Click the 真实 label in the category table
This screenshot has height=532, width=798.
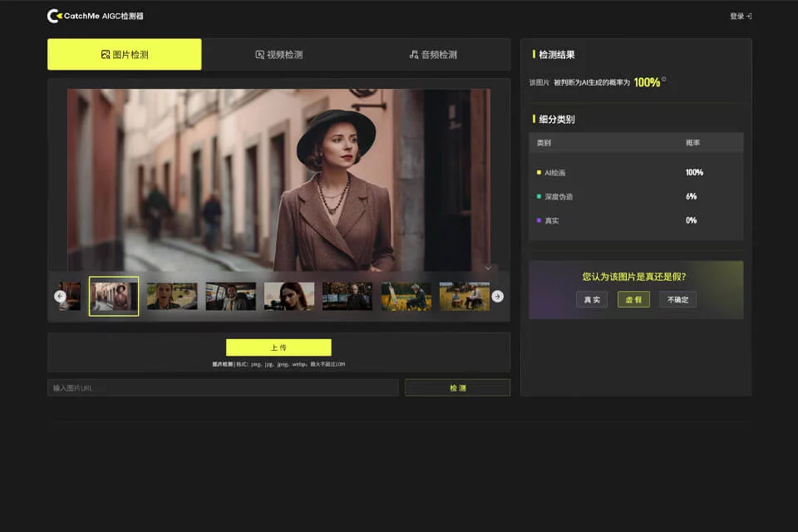point(552,220)
